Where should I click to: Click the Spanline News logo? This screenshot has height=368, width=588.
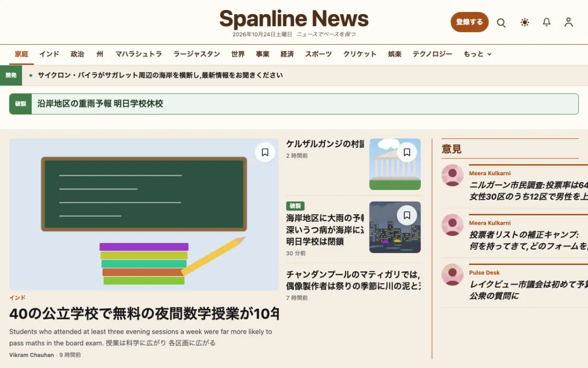click(x=294, y=19)
